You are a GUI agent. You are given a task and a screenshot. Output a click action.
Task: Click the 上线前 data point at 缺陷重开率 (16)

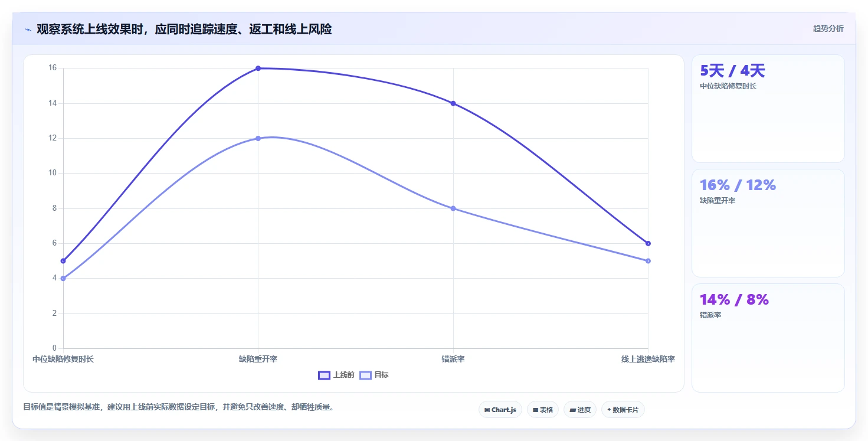pos(258,68)
